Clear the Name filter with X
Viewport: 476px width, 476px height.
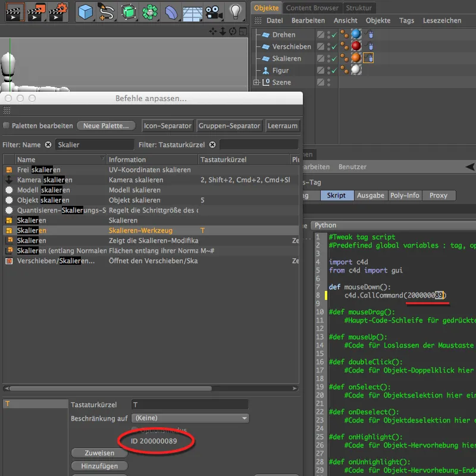click(48, 145)
